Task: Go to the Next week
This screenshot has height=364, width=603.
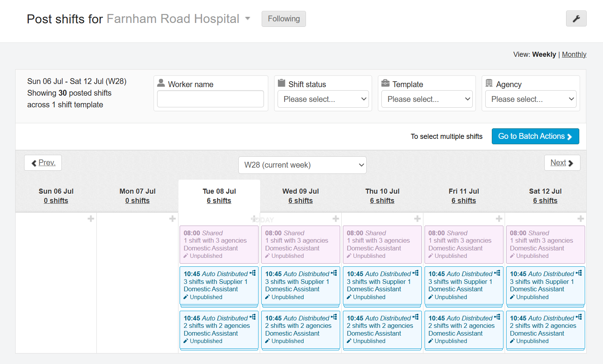Action: 562,163
